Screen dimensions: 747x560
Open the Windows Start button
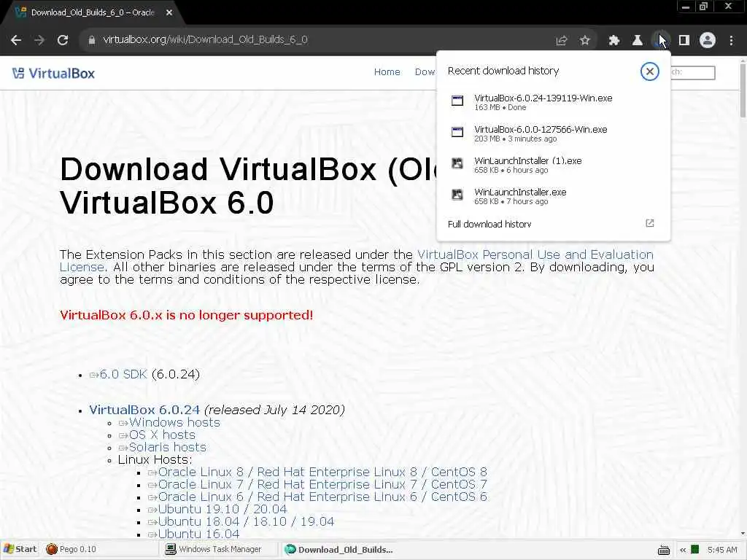[20, 550]
